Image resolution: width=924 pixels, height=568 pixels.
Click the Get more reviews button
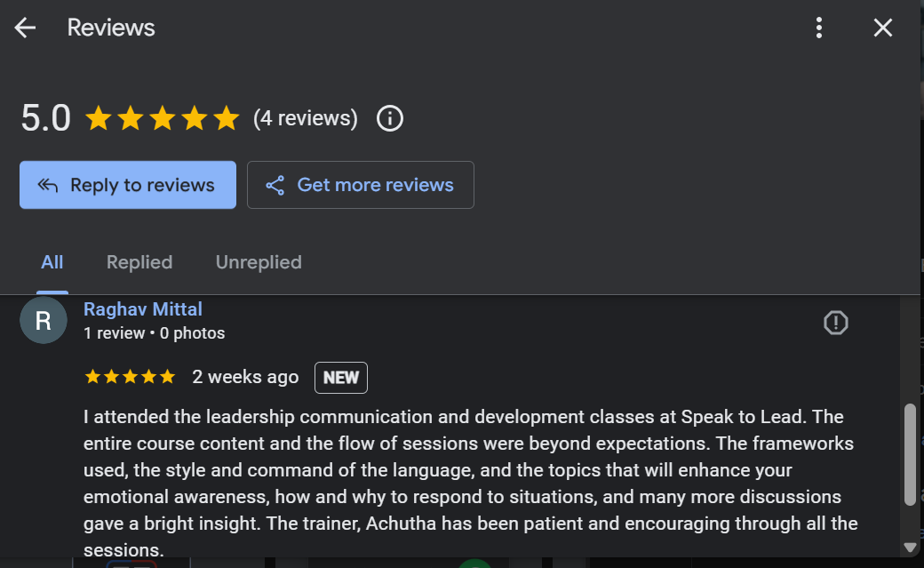(x=360, y=185)
